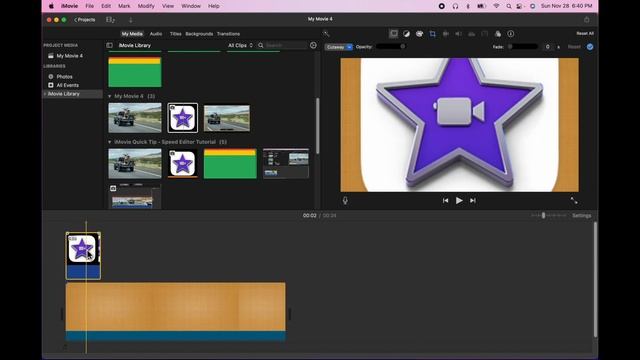This screenshot has width=640, height=360.
Task: Switch to the Backgrounds tab
Action: (x=199, y=34)
